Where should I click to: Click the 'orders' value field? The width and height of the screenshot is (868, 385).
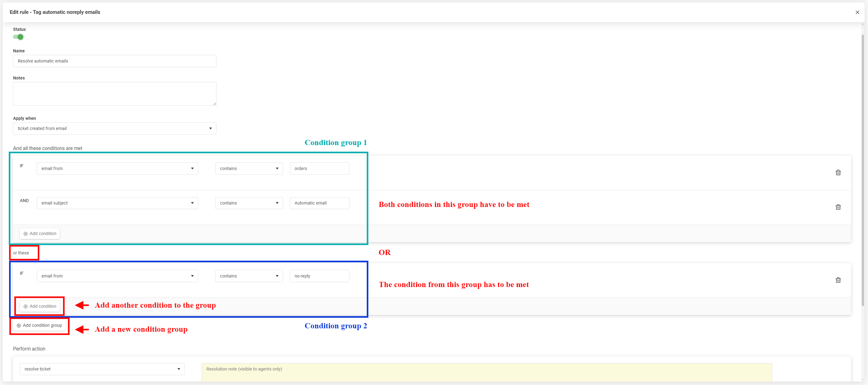coord(319,168)
